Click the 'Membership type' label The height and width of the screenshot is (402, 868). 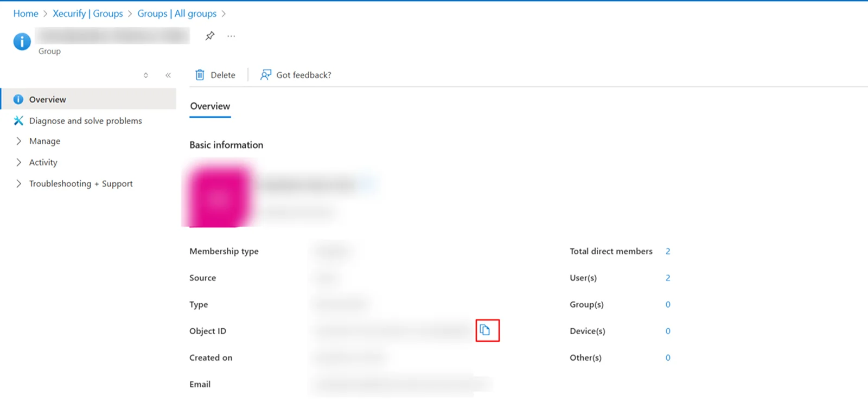tap(224, 251)
